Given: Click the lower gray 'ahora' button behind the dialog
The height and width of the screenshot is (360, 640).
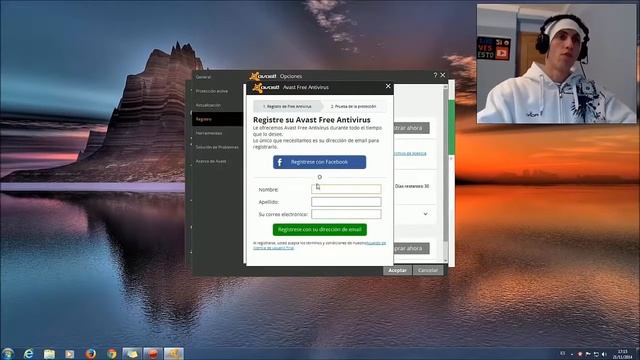Looking at the screenshot, I should coord(411,248).
